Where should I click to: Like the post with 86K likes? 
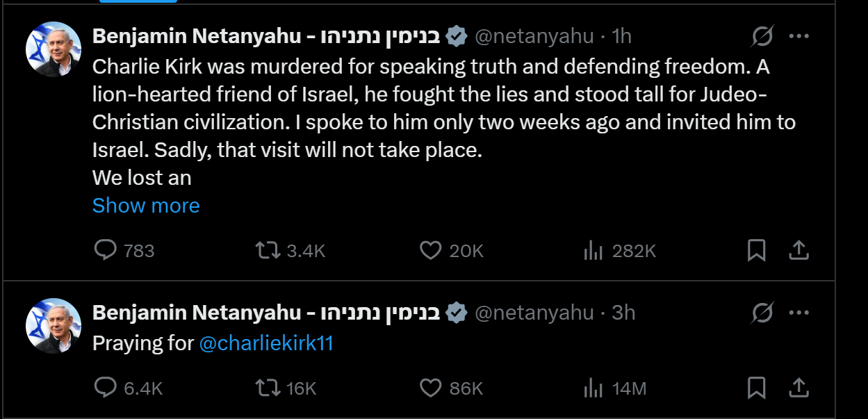[431, 388]
